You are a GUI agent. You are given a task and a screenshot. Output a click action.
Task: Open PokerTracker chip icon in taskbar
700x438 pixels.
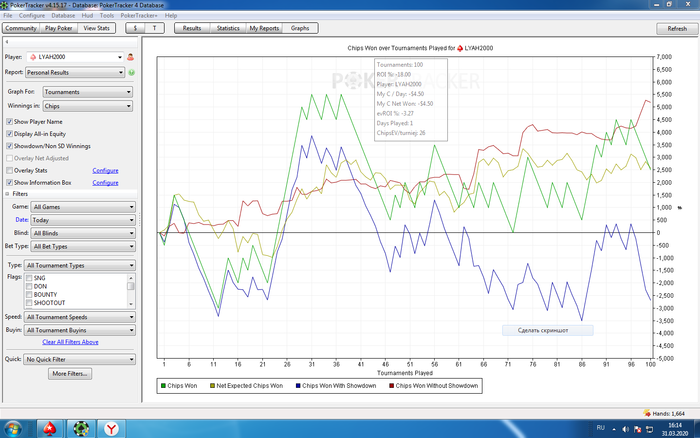[x=80, y=428]
